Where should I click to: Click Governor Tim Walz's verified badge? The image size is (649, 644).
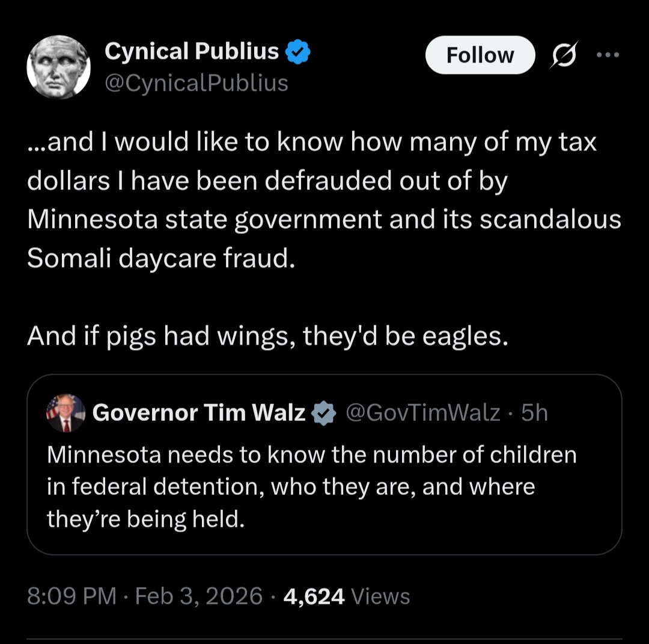click(325, 413)
